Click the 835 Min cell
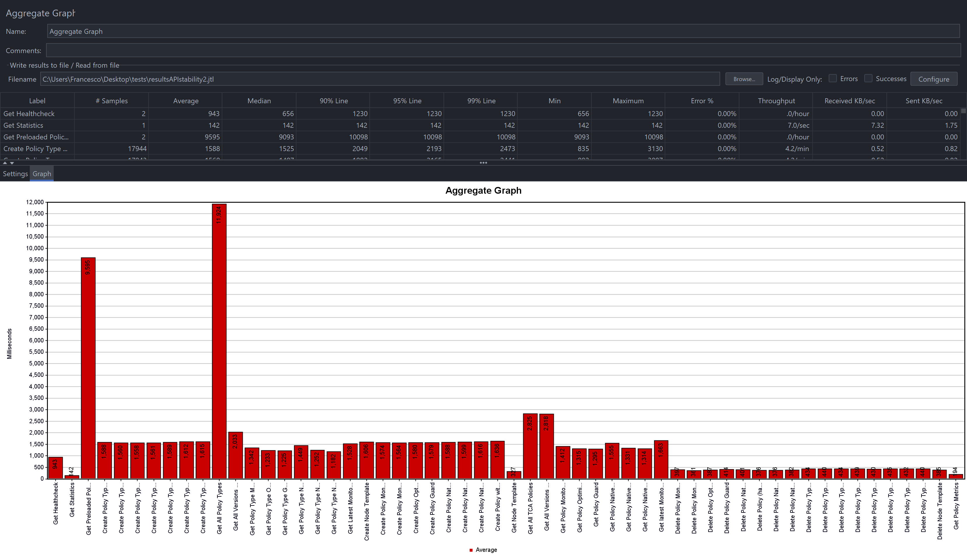The image size is (967, 560). [x=554, y=148]
